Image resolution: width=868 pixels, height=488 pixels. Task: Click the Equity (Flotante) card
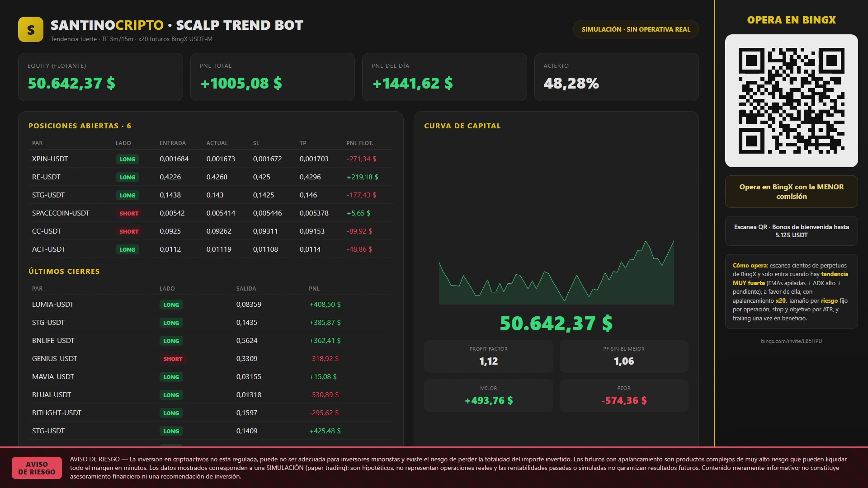pos(100,77)
